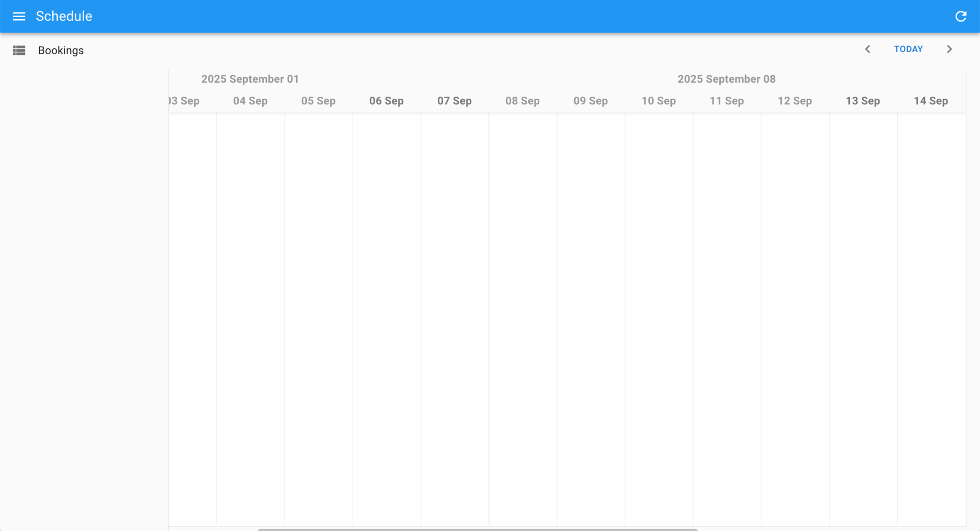980x531 pixels.
Task: Click the refresh icon in header
Action: pos(960,16)
